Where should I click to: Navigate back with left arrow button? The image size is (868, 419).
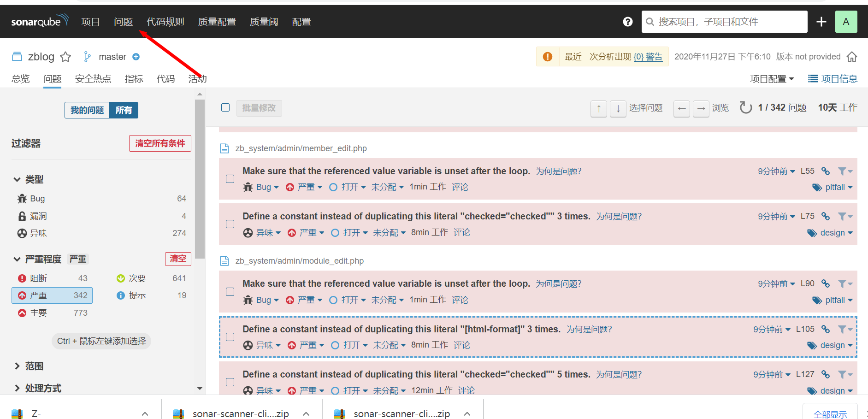point(681,108)
